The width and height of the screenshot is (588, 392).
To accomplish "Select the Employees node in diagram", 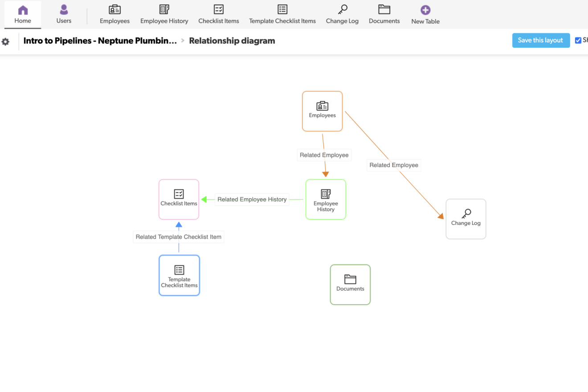I will coord(322,111).
